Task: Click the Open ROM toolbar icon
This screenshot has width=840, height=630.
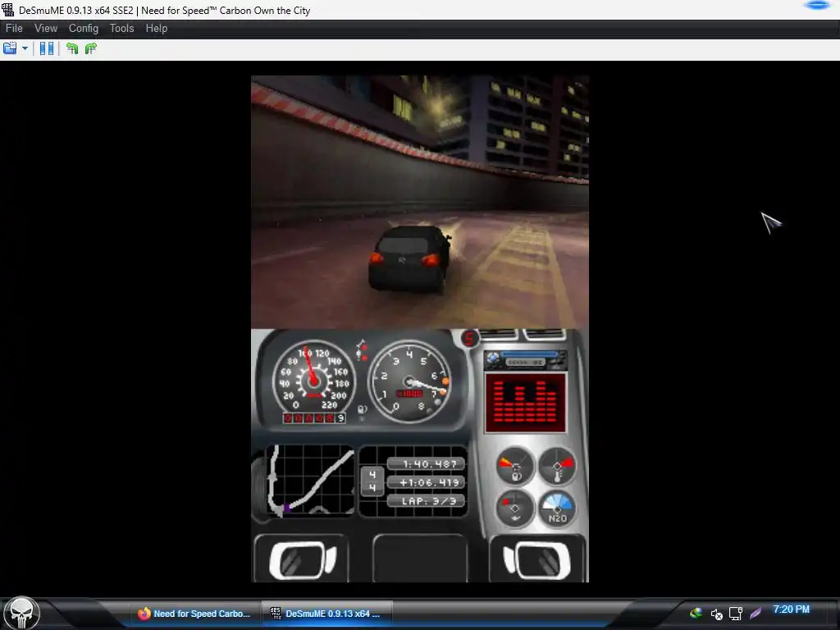Action: click(x=10, y=48)
